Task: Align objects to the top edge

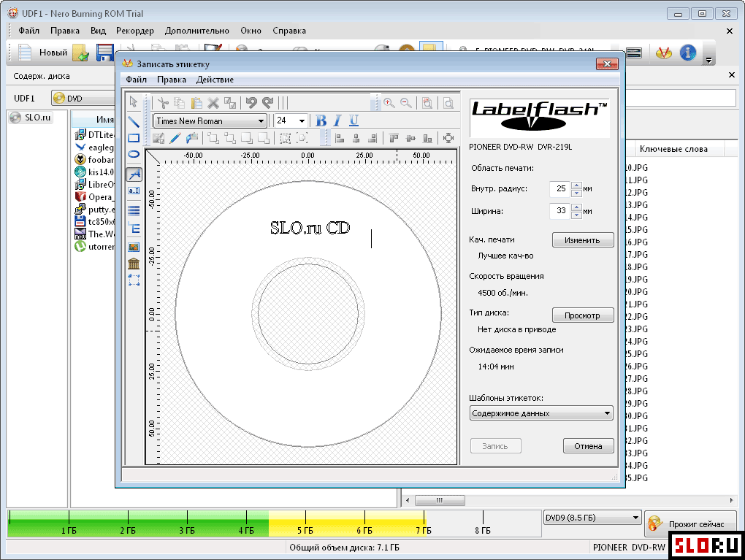Action: coord(394,138)
